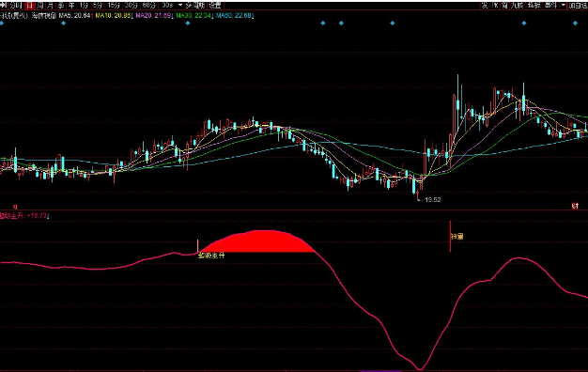Image resolution: width=588 pixels, height=372 pixels.
Task: Expand the dropdown arrow near top right
Action: pyautogui.click(x=564, y=6)
